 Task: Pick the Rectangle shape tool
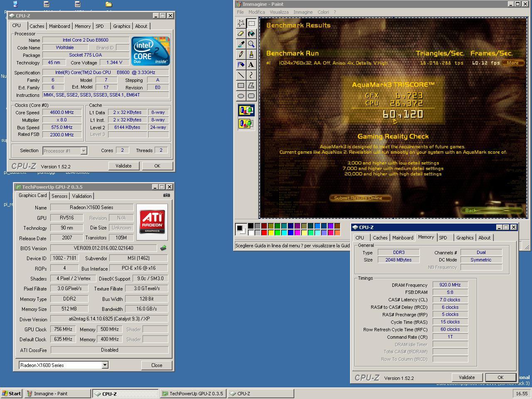(241, 86)
